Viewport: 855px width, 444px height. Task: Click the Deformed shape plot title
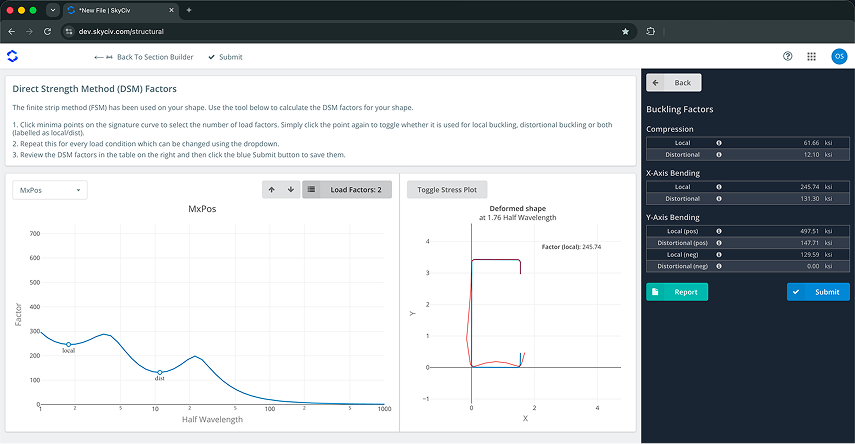coord(517,209)
